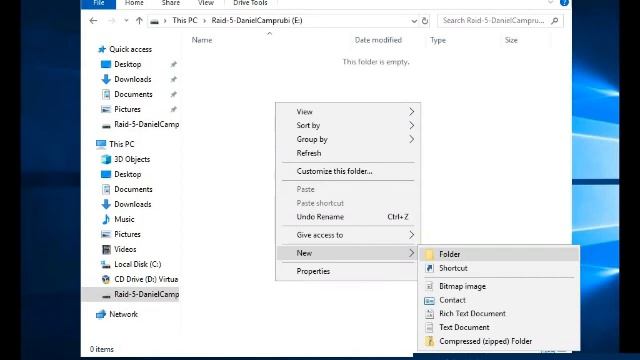Viewport: 640px width, 360px height.
Task: Unpin Desktop using its pin icon
Action: click(173, 64)
